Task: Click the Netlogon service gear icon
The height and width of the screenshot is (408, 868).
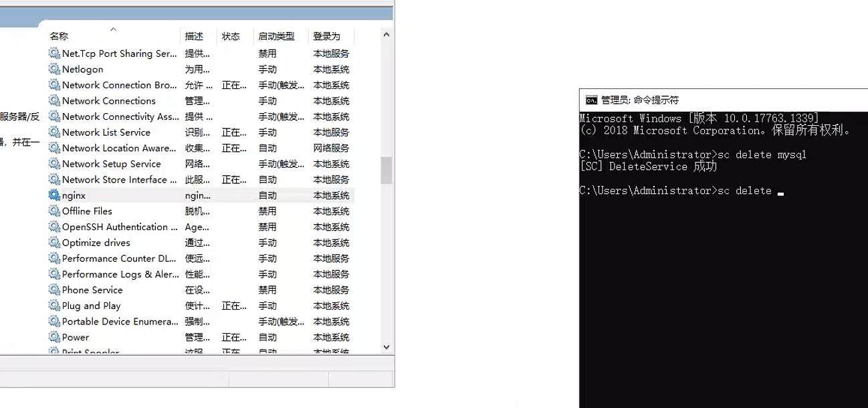Action: click(54, 70)
